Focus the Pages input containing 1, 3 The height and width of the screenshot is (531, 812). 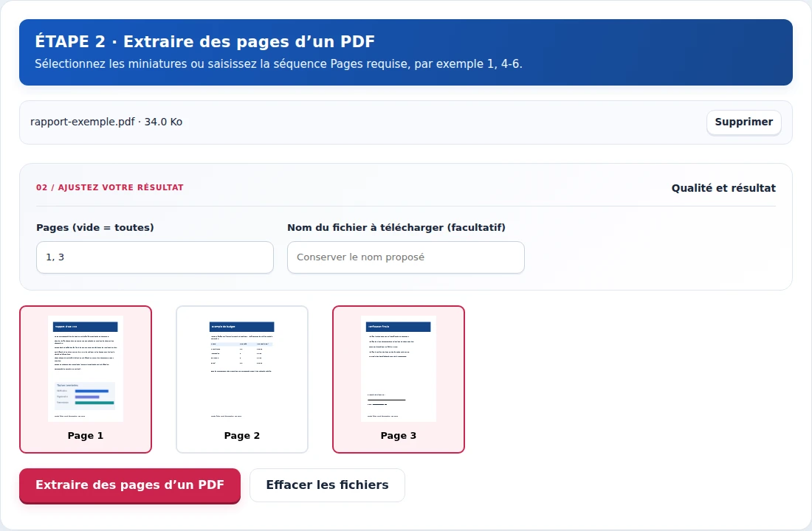point(155,257)
